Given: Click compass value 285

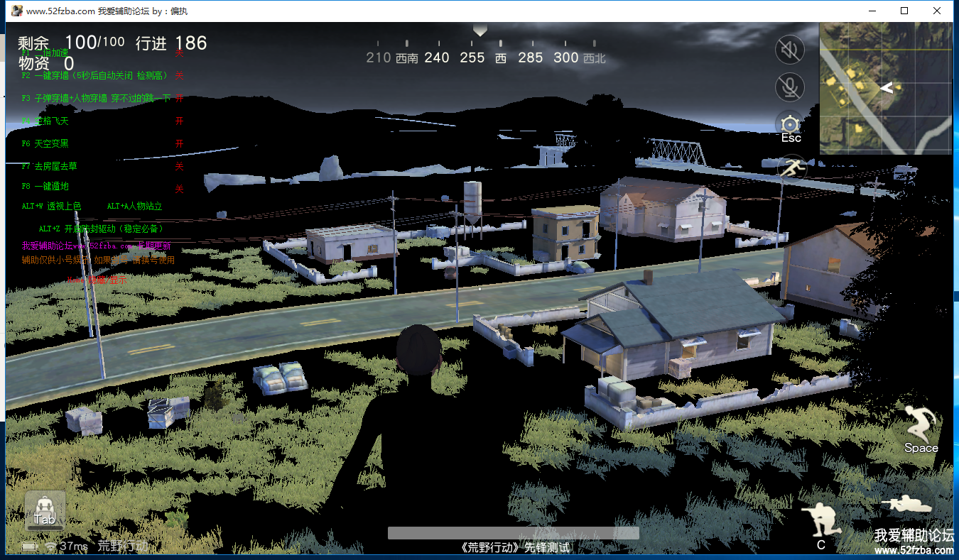Looking at the screenshot, I should pos(530,57).
